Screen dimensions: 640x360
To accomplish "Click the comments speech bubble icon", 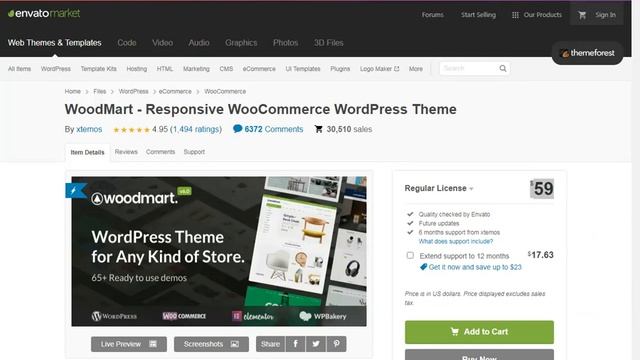I will click(238, 129).
